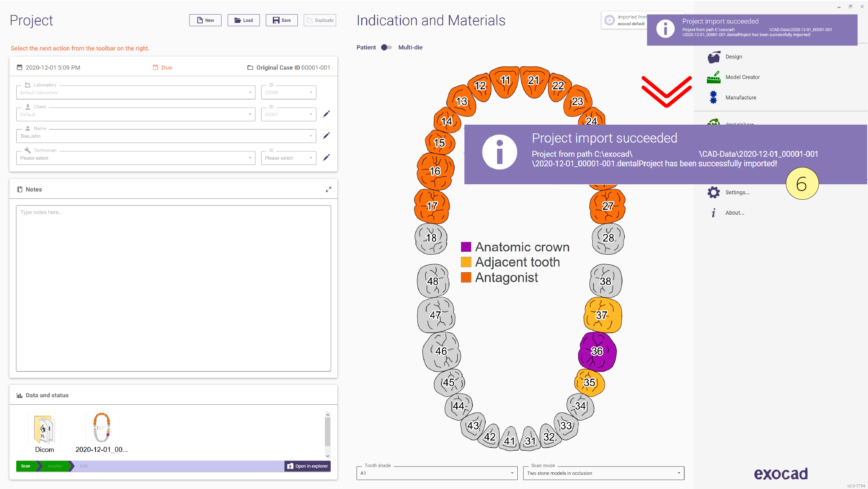Click Open in explorer button

307,466
